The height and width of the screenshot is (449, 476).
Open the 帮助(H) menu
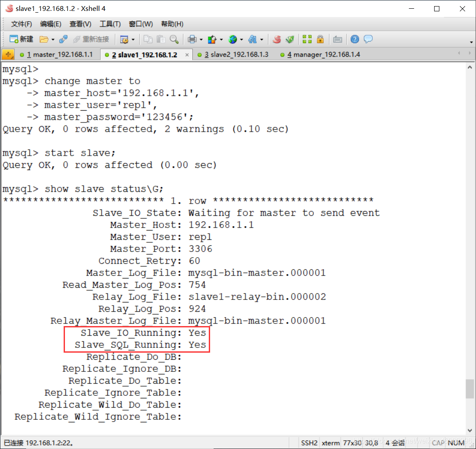(x=172, y=24)
